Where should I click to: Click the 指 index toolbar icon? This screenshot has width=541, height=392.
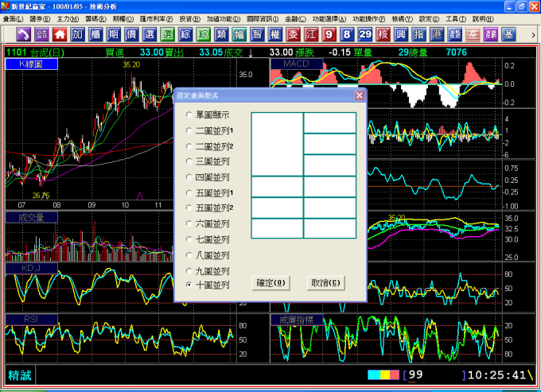click(x=418, y=34)
